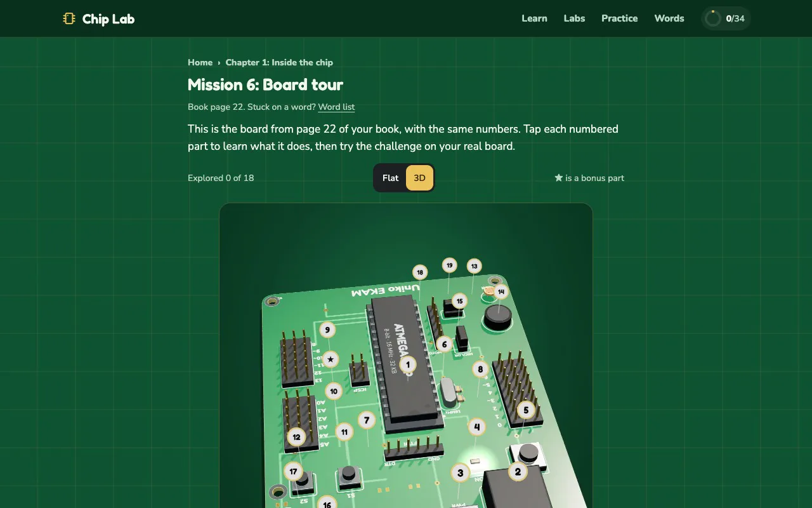Open the 0/34 progress indicator
The height and width of the screenshot is (508, 812).
726,18
